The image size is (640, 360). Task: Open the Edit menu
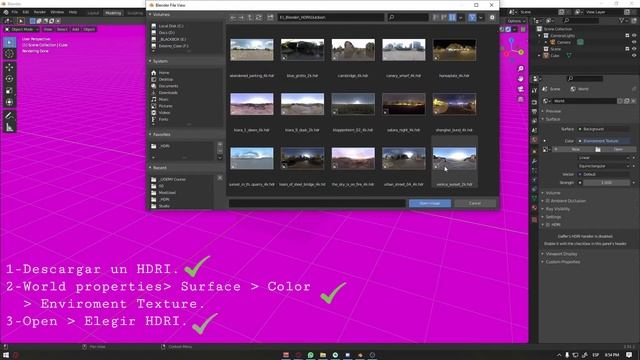[x=25, y=12]
